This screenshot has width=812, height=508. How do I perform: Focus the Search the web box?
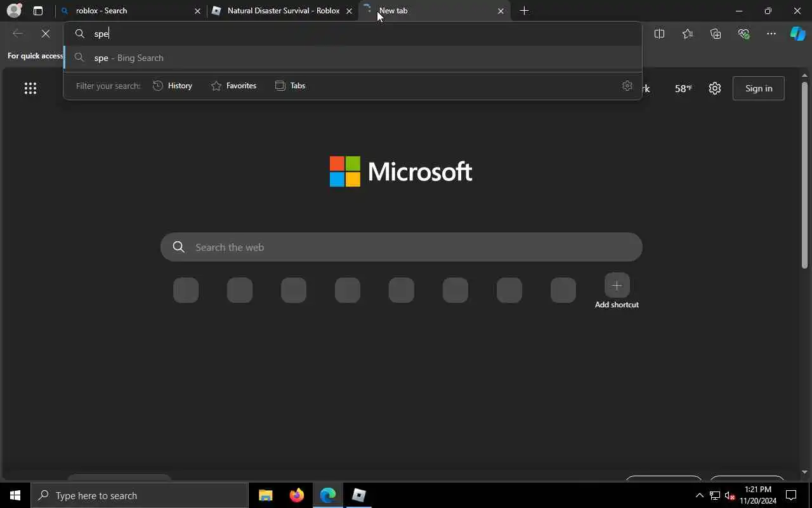click(402, 247)
